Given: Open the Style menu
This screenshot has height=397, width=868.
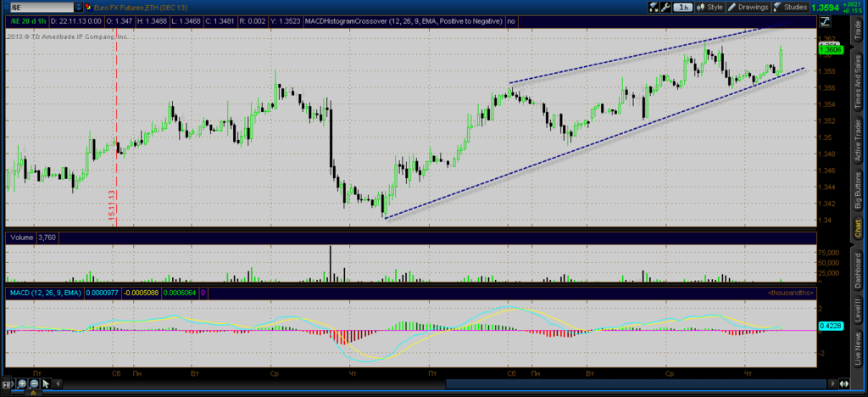Looking at the screenshot, I should (710, 7).
